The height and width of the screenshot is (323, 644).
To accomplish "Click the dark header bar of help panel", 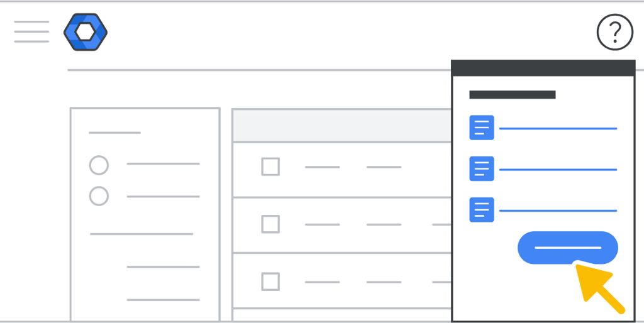I will pyautogui.click(x=543, y=68).
